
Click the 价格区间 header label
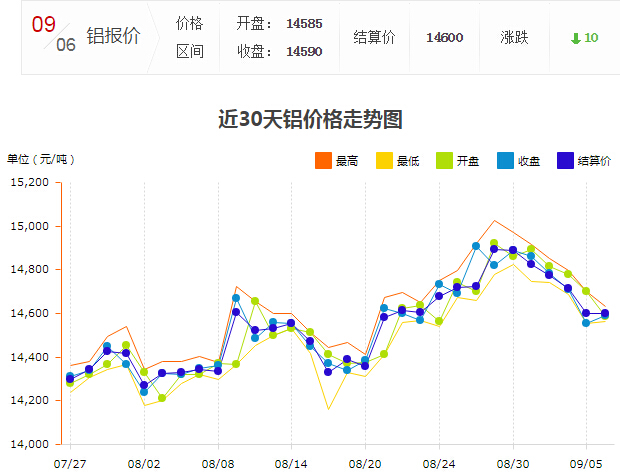coord(189,37)
